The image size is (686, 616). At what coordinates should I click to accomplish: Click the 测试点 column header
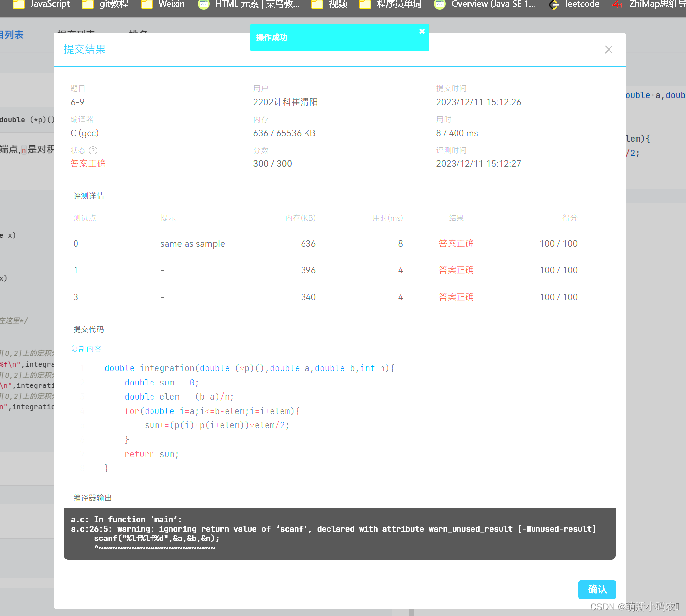(85, 218)
